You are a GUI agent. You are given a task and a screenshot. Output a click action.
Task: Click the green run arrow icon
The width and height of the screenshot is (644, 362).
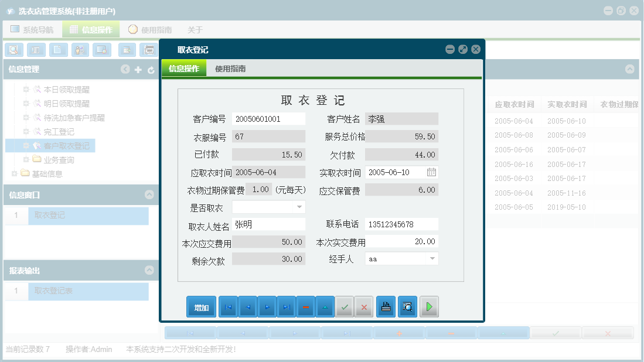(429, 306)
